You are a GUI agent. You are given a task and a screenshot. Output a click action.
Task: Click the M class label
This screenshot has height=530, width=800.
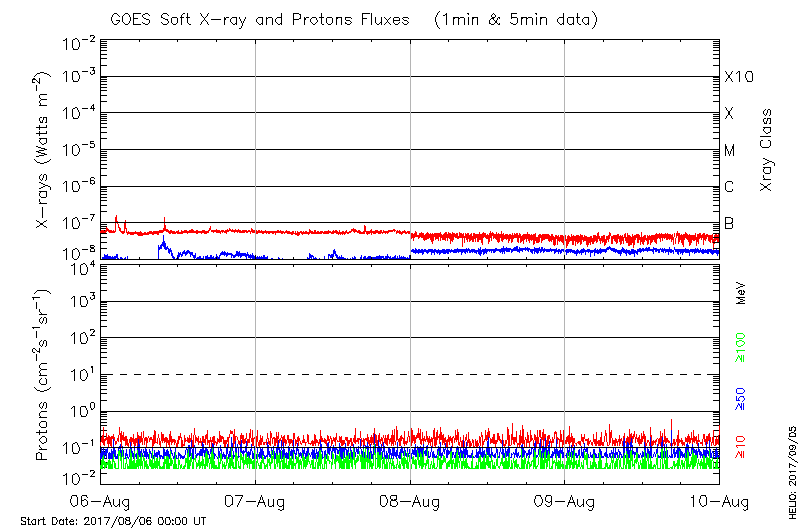730,150
